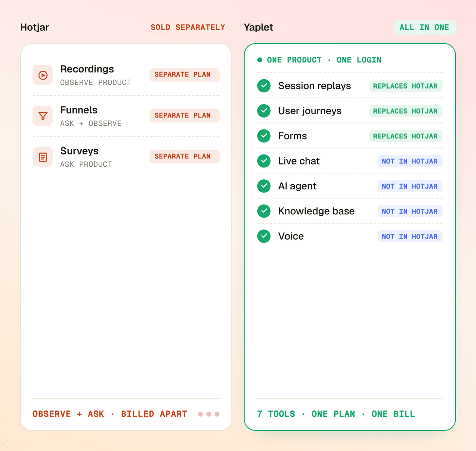Image resolution: width=476 pixels, height=451 pixels.
Task: Click the OBSERVE PRODUCT subtitle under Recordings
Action: 96,83
